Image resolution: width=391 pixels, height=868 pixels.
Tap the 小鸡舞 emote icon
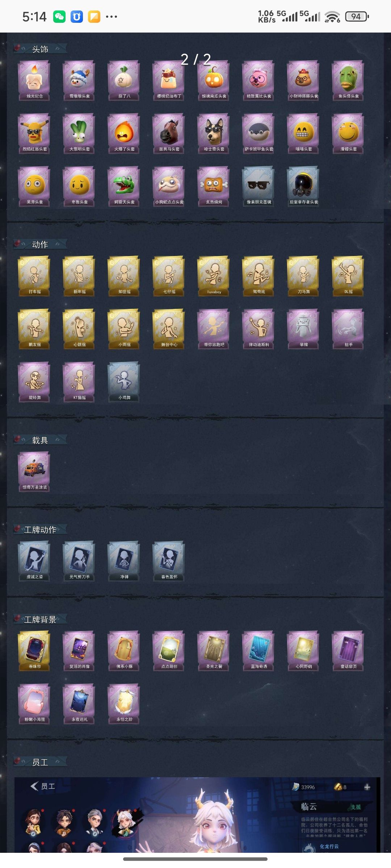(x=124, y=382)
